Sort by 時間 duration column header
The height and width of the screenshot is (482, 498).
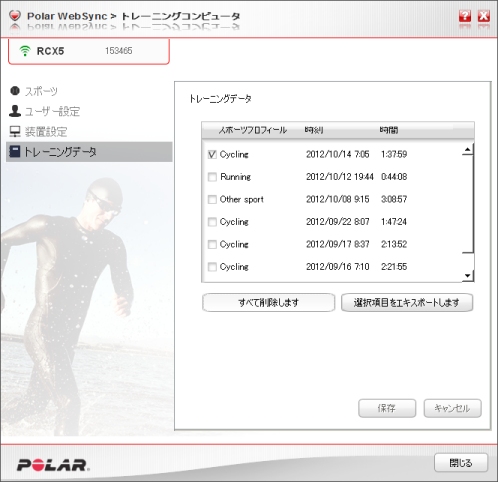click(x=389, y=130)
